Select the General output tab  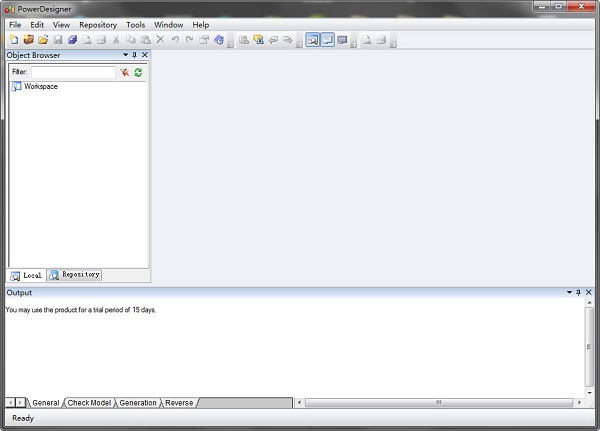coord(46,403)
